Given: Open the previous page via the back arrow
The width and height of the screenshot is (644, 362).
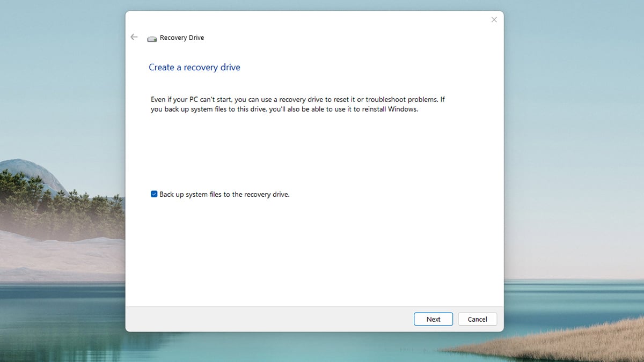Looking at the screenshot, I should [x=134, y=36].
